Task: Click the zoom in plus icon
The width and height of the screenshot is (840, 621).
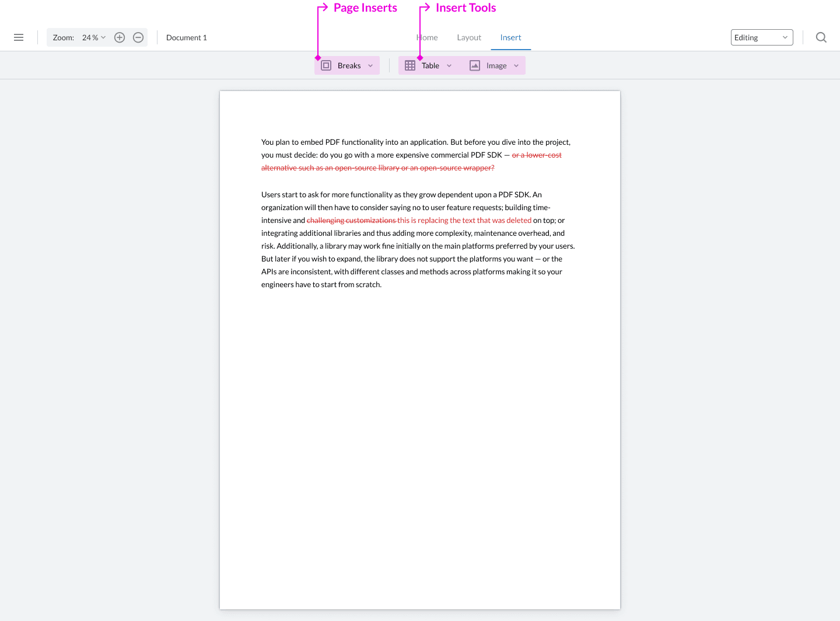Action: [120, 37]
